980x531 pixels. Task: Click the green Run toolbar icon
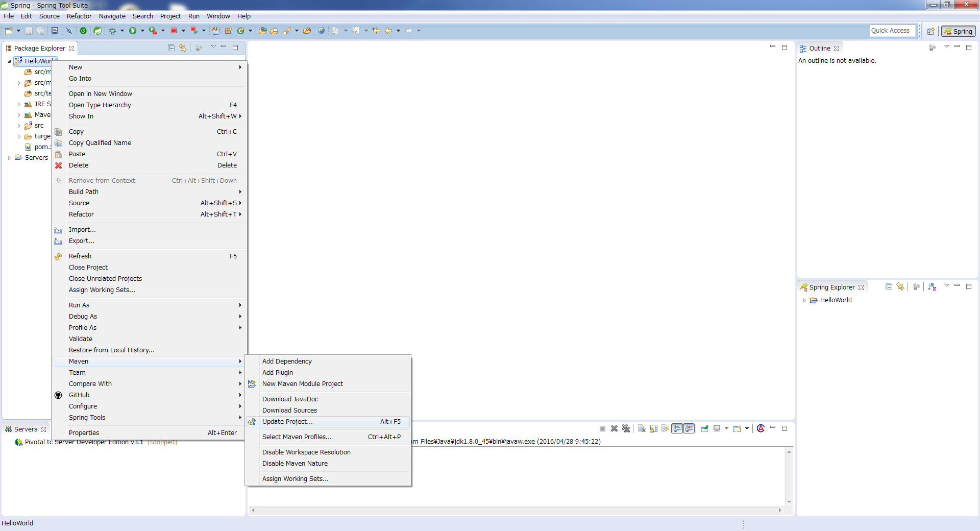click(x=133, y=31)
